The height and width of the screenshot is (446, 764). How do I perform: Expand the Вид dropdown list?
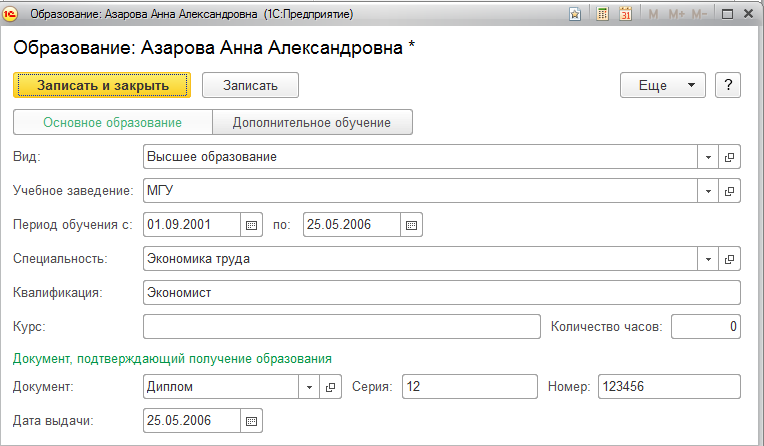pos(708,158)
